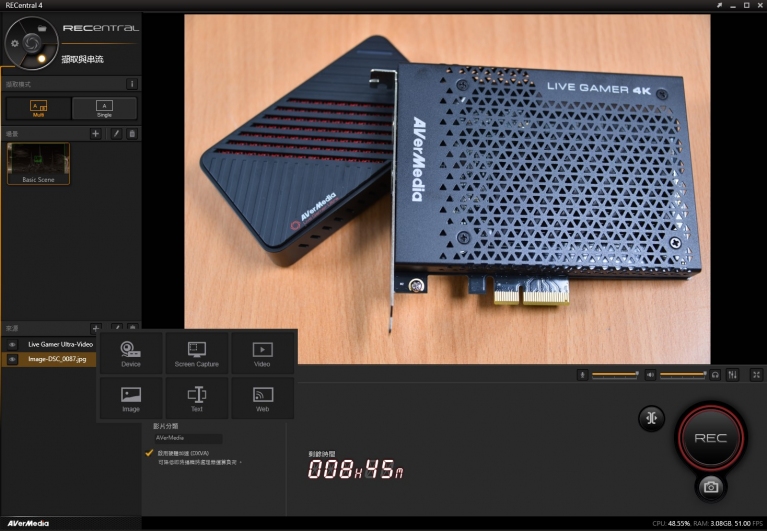Open capture mode info button

132,84
